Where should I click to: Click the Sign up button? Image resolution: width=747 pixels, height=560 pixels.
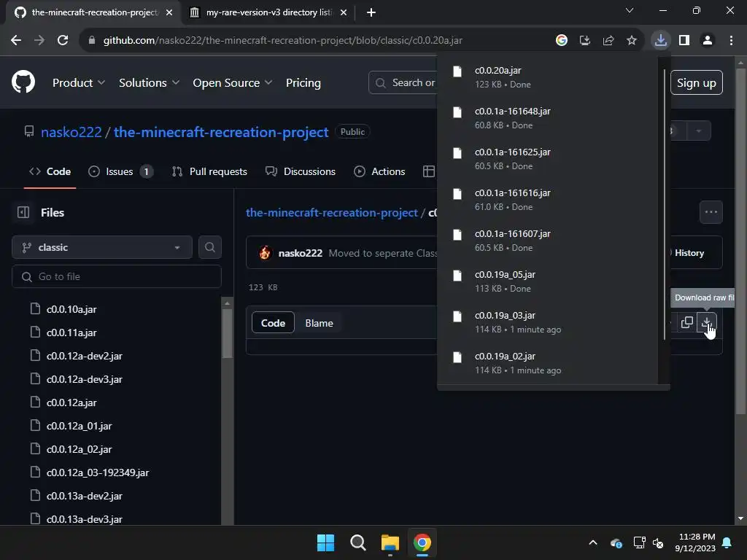tap(696, 82)
